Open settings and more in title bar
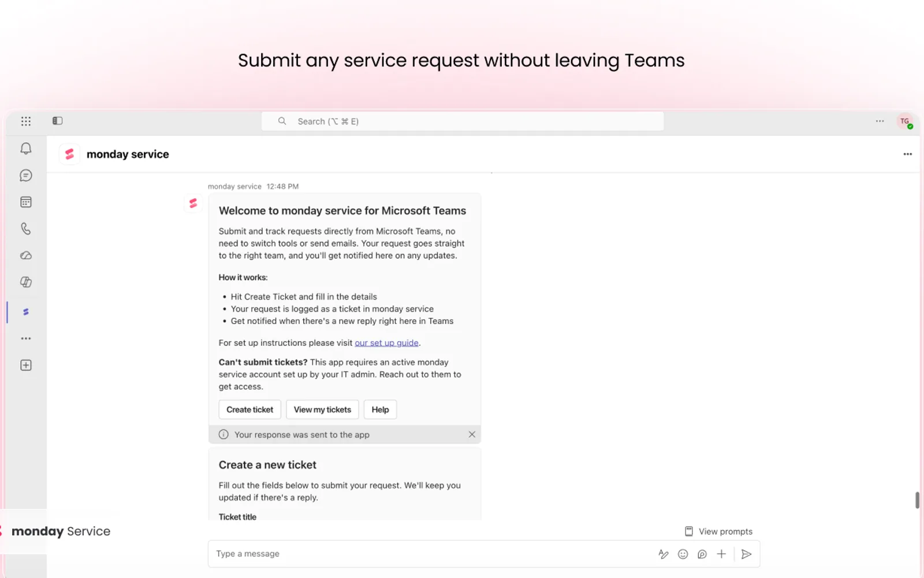This screenshot has width=924, height=578. (x=880, y=121)
